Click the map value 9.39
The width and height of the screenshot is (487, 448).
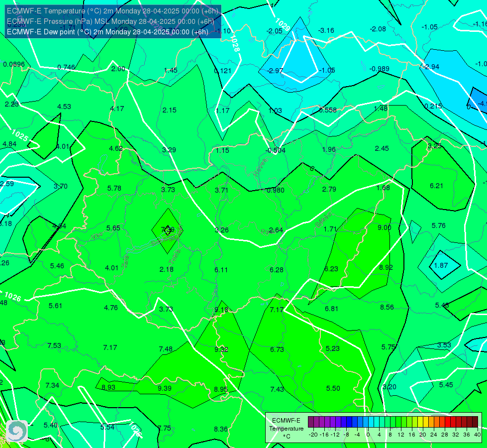click(x=165, y=389)
